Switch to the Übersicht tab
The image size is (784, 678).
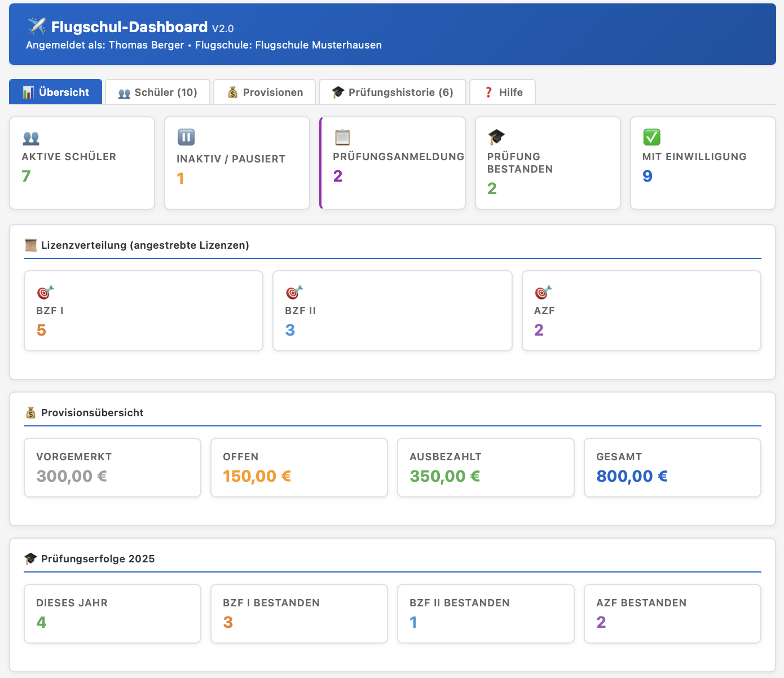point(56,92)
